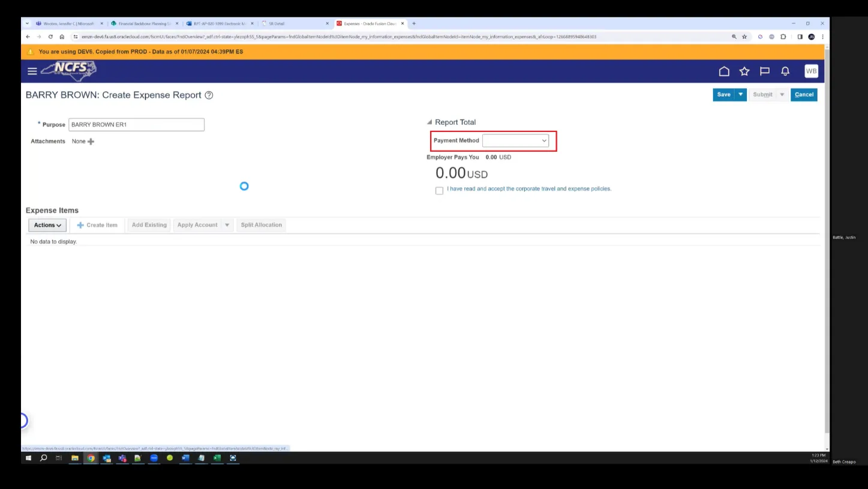Open the corporate travel and expense policies link
Viewport: 868px width, 489px height.
[529, 189]
